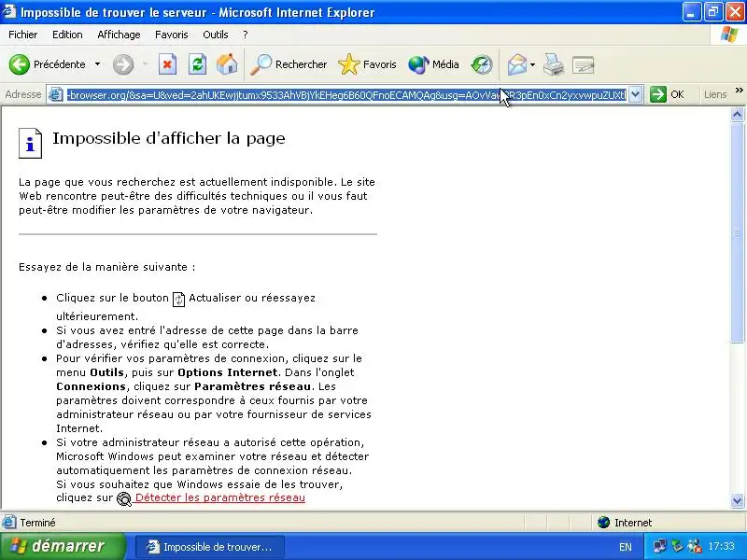Click inside the address bar URL field
The width and height of the screenshot is (747, 560).
point(346,95)
